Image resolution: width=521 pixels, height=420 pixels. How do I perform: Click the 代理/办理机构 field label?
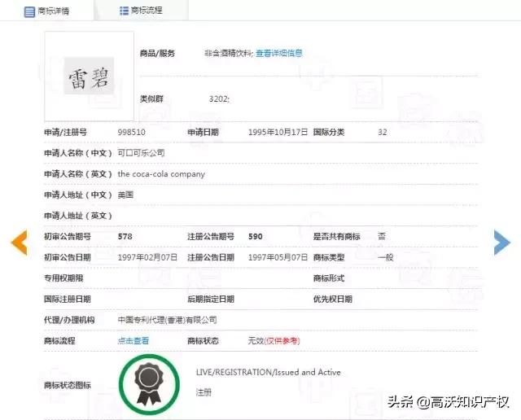(x=69, y=320)
